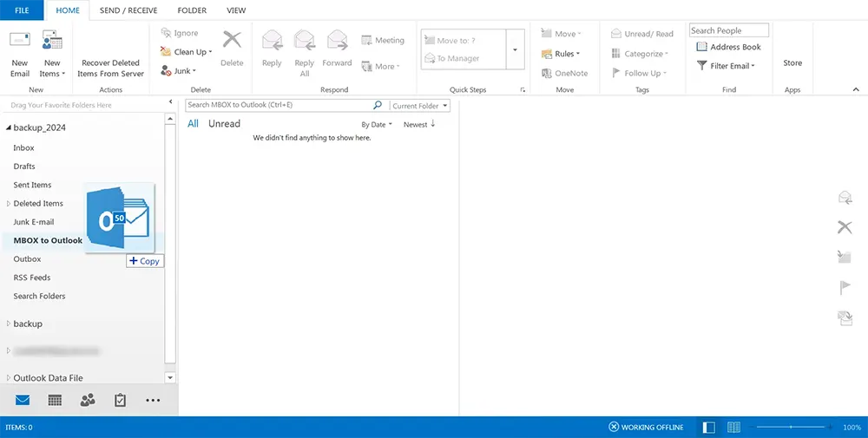Toggle the Newest sort order

[x=419, y=124]
